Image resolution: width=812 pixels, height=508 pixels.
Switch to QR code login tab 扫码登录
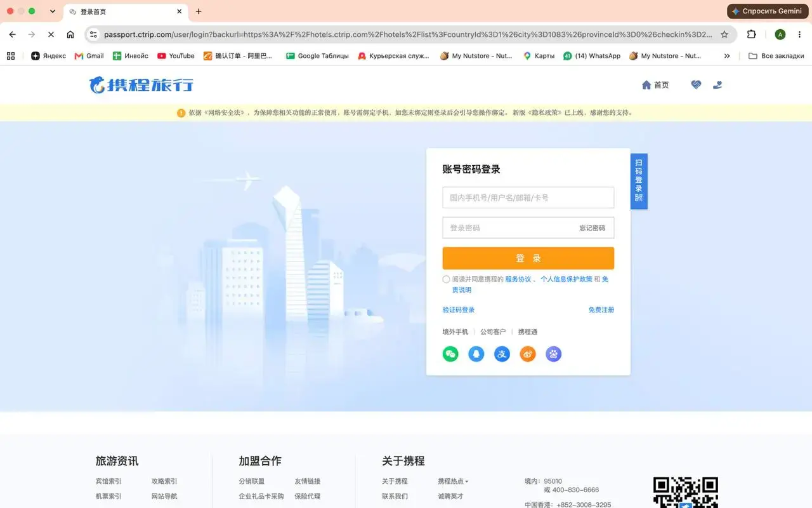click(639, 181)
